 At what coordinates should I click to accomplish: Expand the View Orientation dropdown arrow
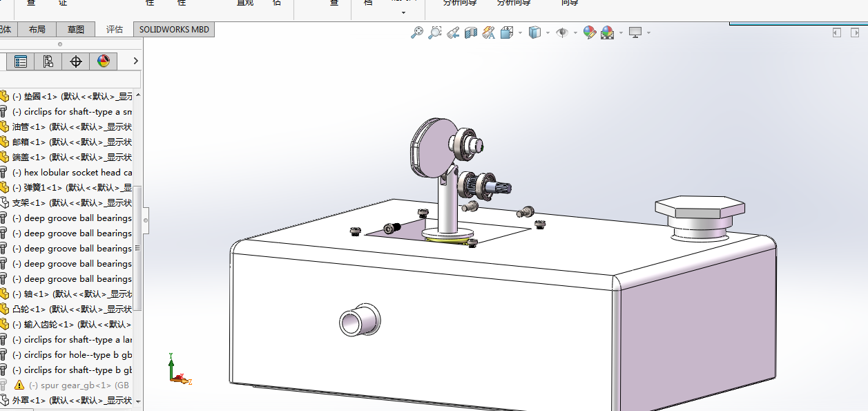pos(520,32)
